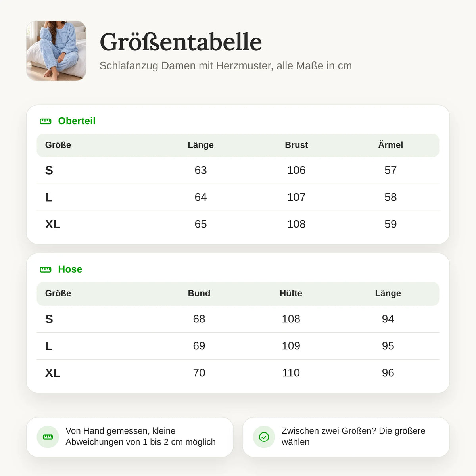Click the Oberteil section title
The height and width of the screenshot is (476, 476).
pyautogui.click(x=77, y=121)
